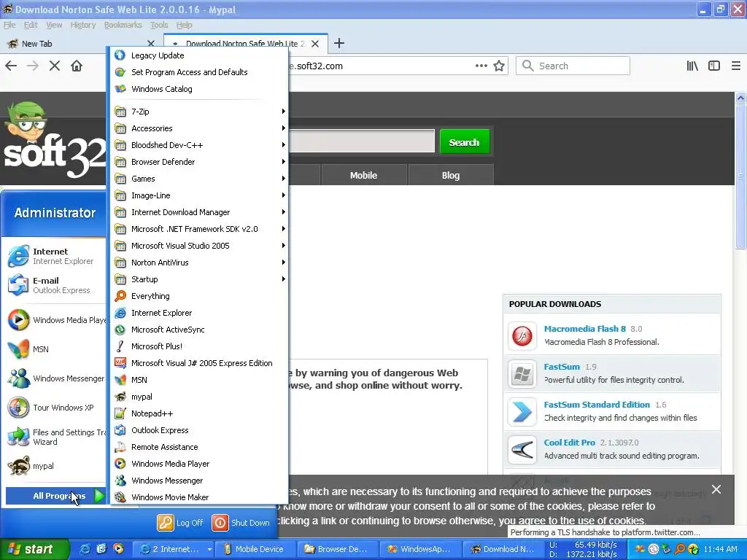This screenshot has width=747, height=560.
Task: Toggle the browser sidebar view
Action: pos(713,66)
